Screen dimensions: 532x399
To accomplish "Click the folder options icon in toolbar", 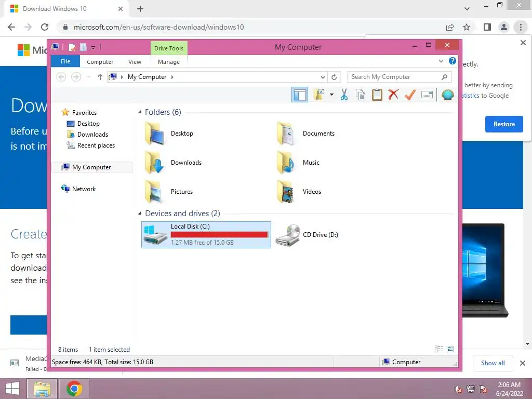I will 320,95.
